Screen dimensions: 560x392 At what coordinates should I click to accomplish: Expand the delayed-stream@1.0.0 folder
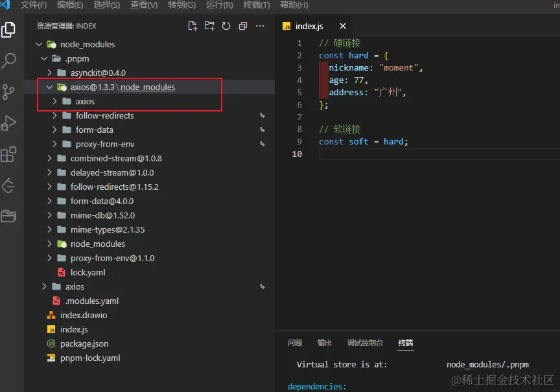(x=49, y=172)
